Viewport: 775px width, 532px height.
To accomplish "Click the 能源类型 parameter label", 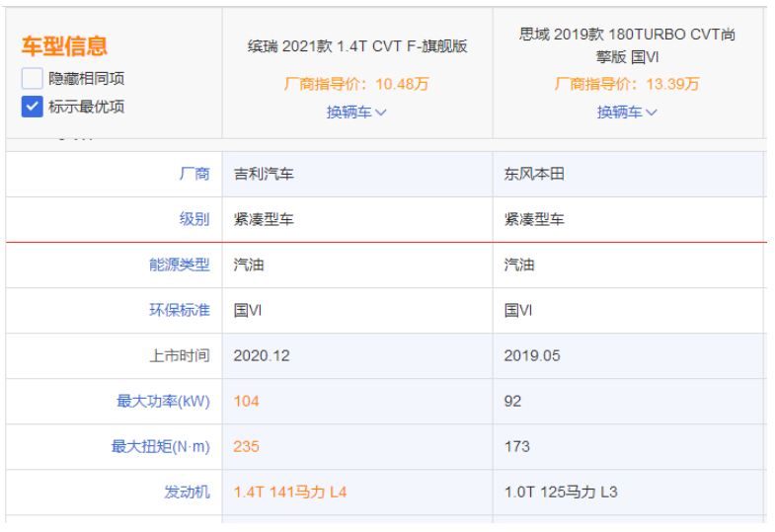I will (180, 265).
